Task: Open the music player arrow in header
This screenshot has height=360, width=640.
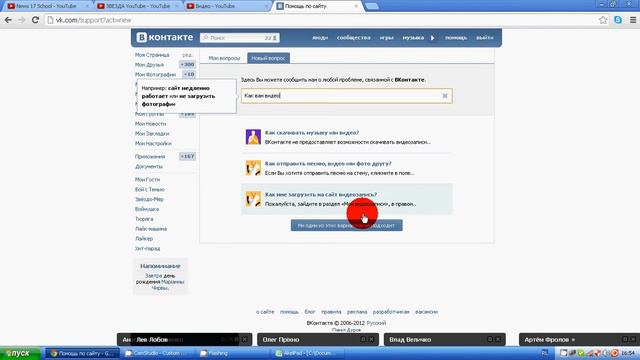Action: click(x=433, y=38)
